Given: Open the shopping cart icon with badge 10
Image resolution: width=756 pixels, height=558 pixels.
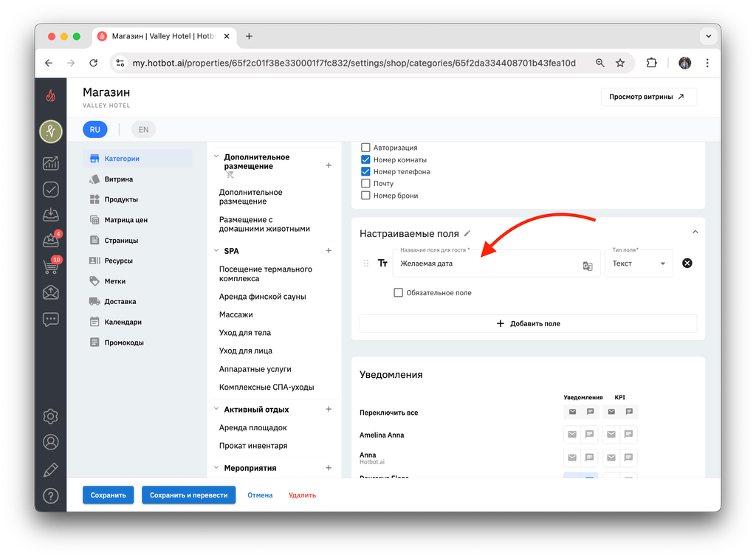Looking at the screenshot, I should [51, 266].
